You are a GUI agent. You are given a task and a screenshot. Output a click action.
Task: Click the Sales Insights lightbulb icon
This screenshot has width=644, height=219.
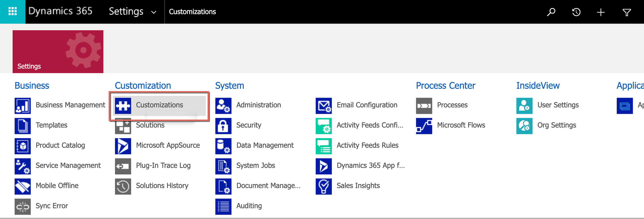(x=324, y=186)
